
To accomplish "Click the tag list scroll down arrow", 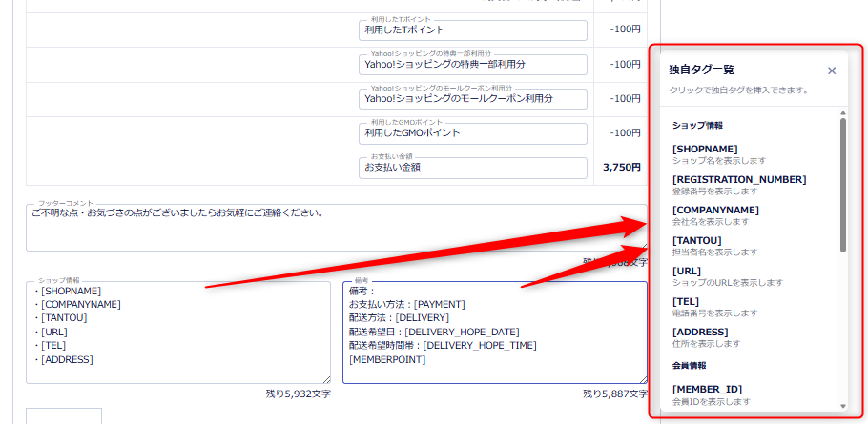I will point(842,406).
